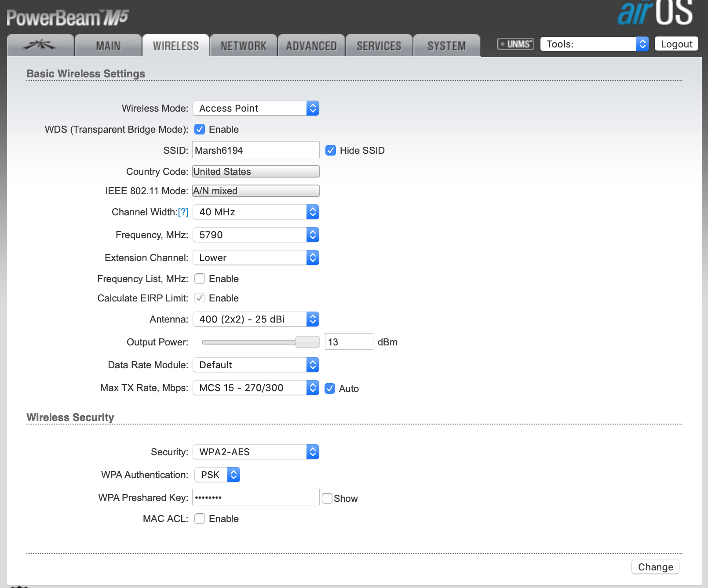Enable the MAC ACL checkbox
Screen dimensions: 708x588
point(200,519)
